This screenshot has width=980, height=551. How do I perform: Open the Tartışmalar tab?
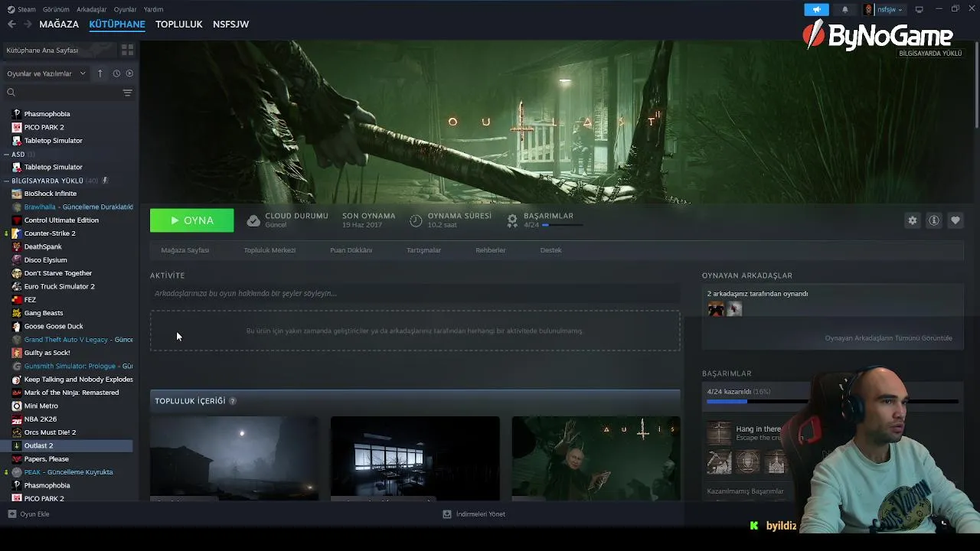[423, 250]
